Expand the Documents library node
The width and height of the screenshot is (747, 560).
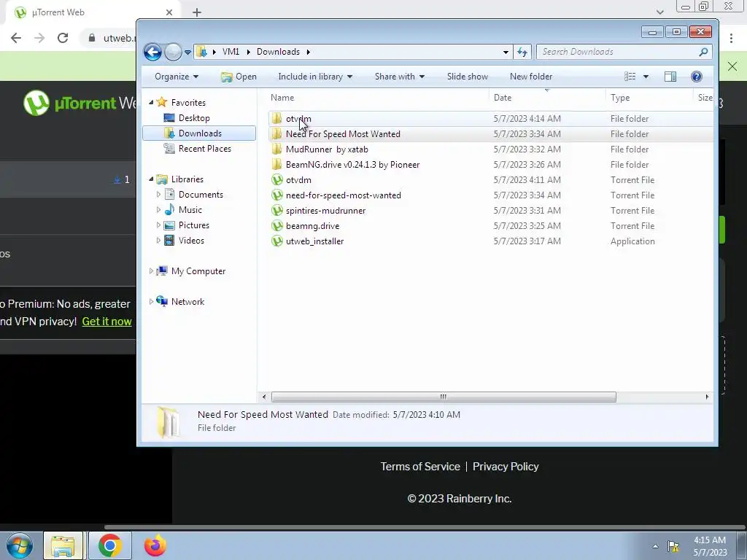[158, 194]
